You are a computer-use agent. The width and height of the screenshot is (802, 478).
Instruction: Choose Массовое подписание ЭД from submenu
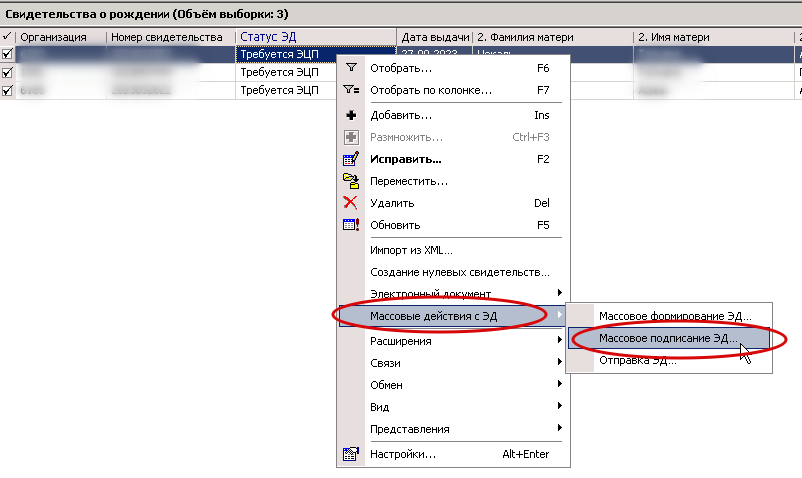(669, 338)
